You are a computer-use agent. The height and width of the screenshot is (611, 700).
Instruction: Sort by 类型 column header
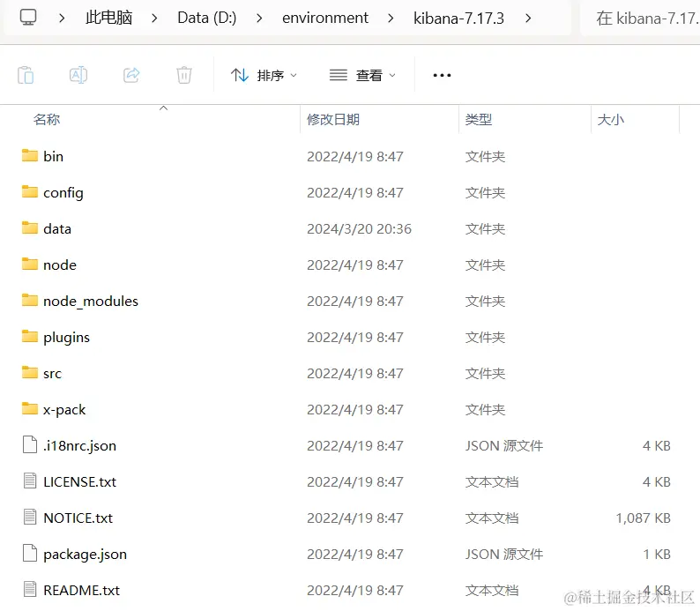[478, 120]
